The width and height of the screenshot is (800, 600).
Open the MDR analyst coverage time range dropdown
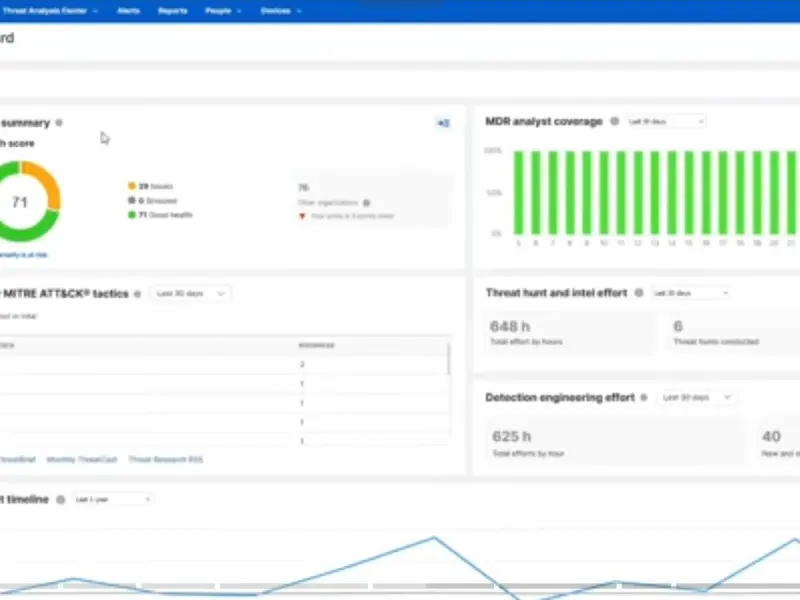click(666, 122)
